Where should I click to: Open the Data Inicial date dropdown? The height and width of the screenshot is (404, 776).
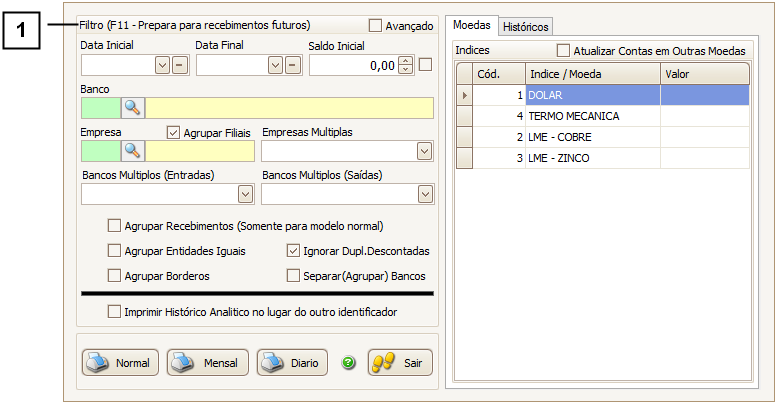click(x=162, y=65)
